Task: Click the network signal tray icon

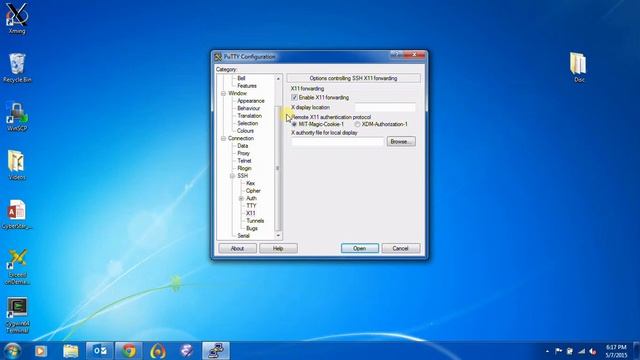Action: [x=582, y=351]
